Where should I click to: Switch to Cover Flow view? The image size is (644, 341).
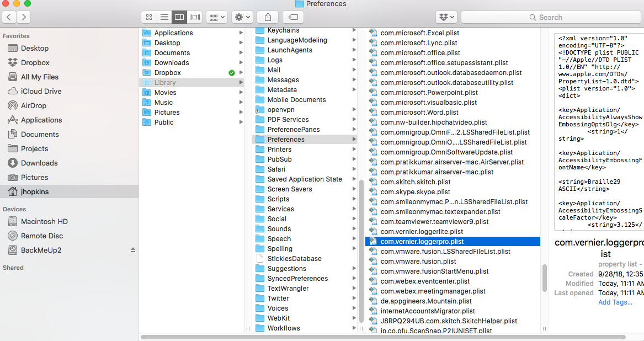pyautogui.click(x=195, y=17)
